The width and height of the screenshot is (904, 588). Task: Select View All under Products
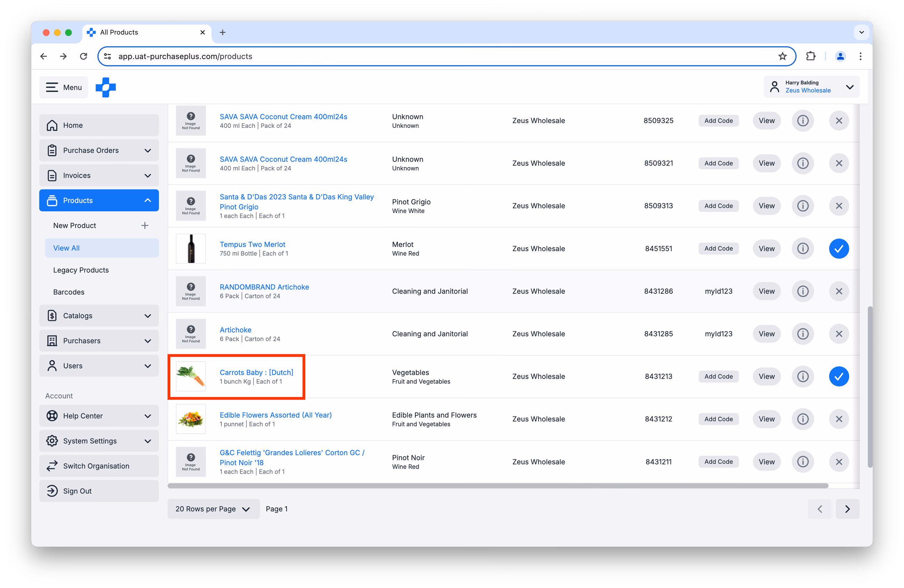pyautogui.click(x=102, y=248)
